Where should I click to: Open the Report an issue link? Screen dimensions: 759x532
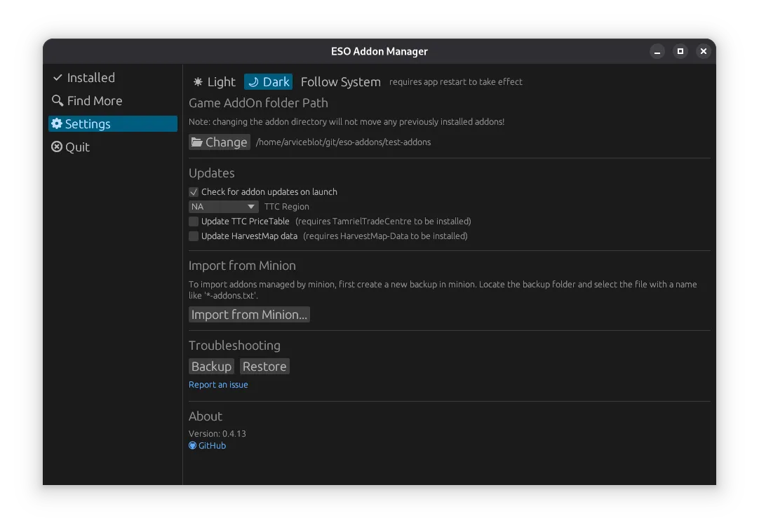click(x=218, y=385)
